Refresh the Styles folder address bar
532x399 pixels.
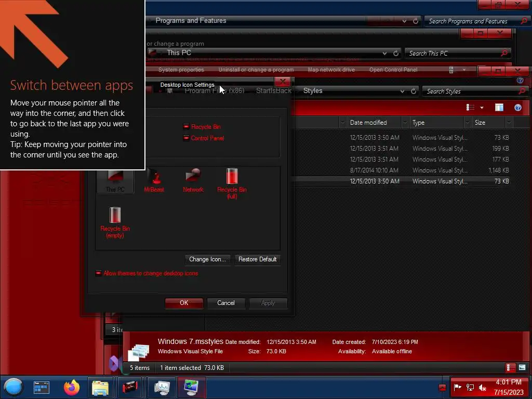coord(413,91)
